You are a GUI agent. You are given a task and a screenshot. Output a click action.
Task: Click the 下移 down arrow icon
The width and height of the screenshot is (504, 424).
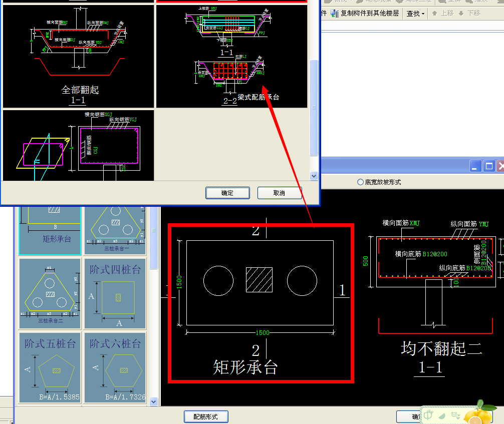(x=461, y=13)
